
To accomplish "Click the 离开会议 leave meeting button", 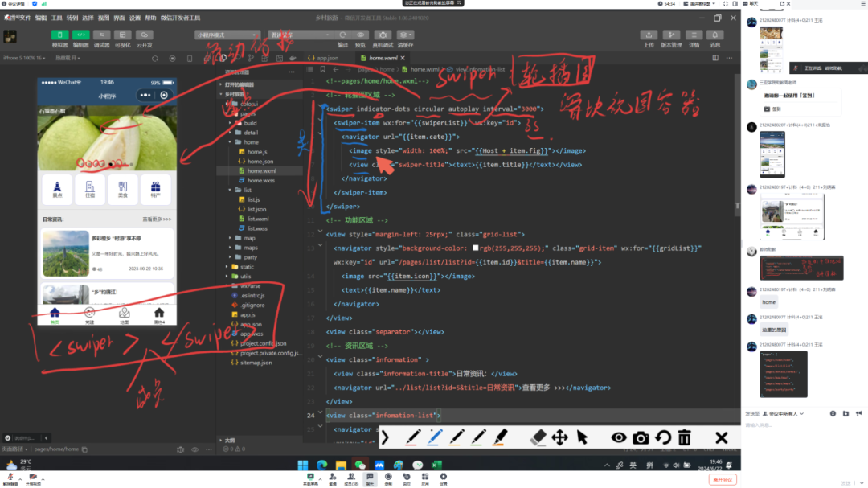I will tap(723, 480).
